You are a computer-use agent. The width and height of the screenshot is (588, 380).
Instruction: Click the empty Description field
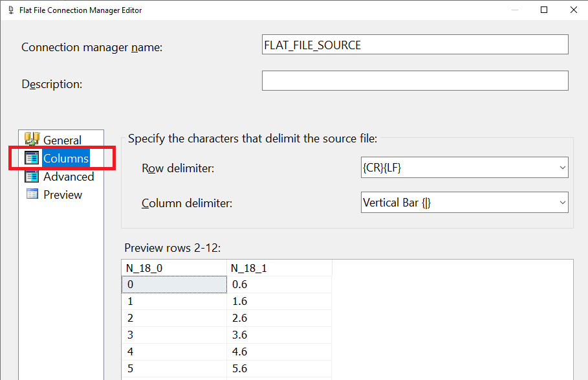coord(415,81)
